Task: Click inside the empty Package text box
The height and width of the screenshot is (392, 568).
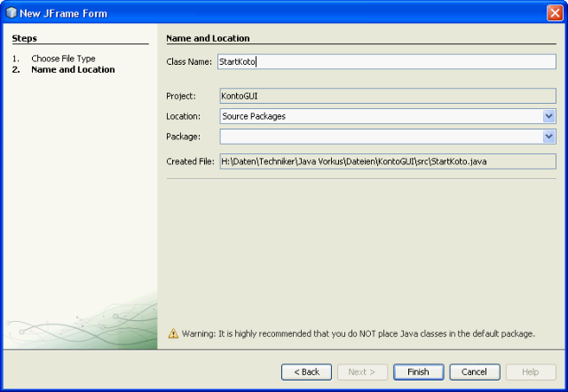Action: (x=380, y=137)
